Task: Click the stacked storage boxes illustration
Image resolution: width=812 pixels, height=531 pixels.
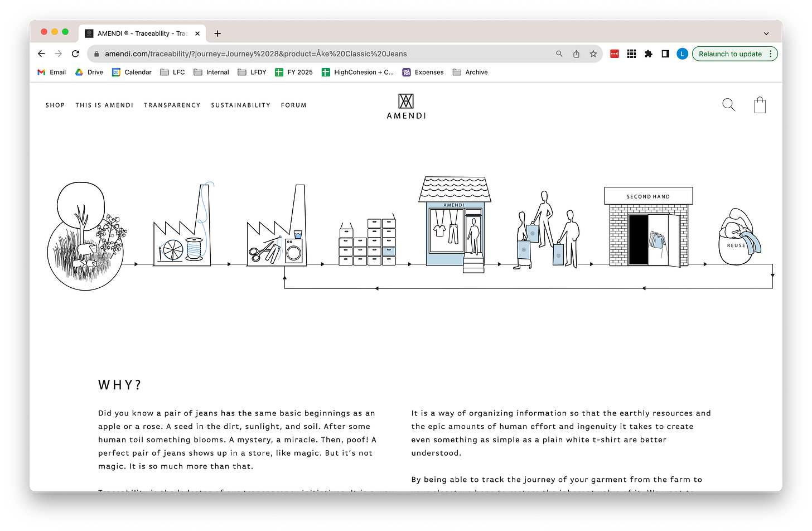Action: point(368,239)
